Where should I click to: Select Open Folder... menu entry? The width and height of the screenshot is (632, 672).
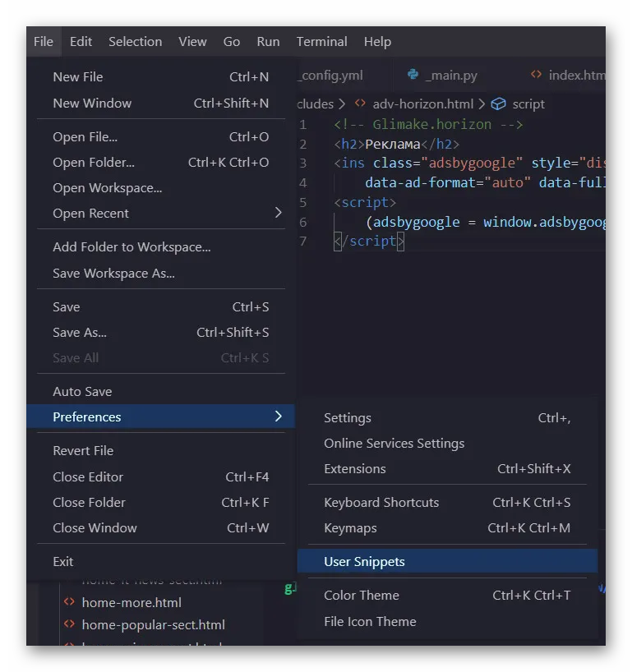[x=161, y=163]
